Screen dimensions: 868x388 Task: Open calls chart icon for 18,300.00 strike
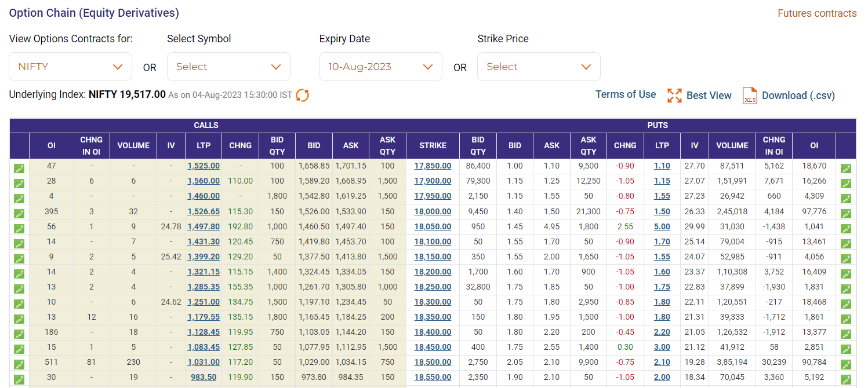[19, 304]
